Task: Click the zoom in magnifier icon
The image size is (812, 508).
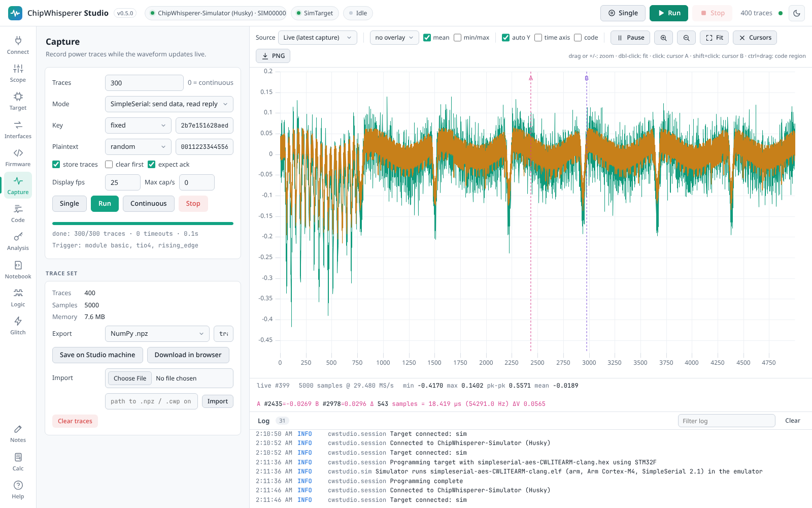Action: click(x=663, y=38)
